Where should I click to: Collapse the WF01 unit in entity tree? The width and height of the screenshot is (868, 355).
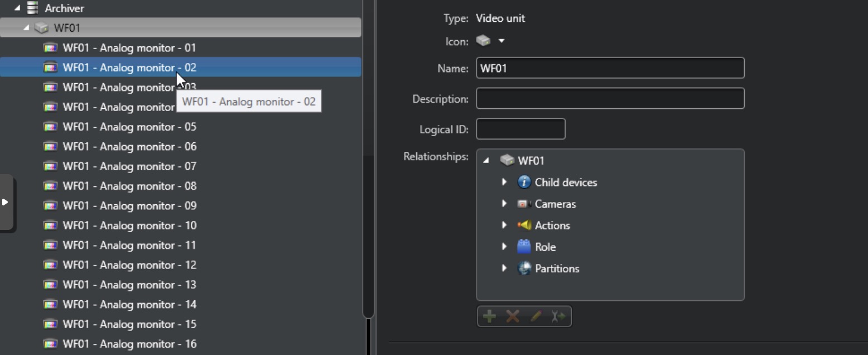click(x=26, y=28)
